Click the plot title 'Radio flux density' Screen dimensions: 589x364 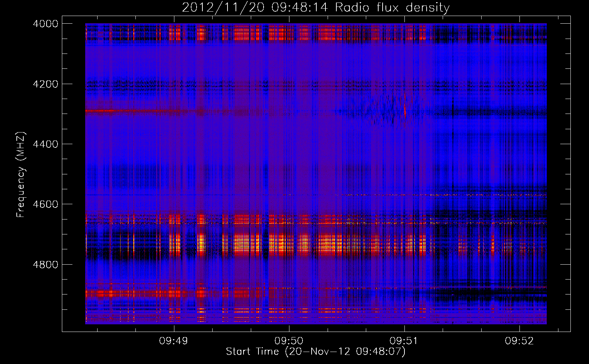coord(392,8)
